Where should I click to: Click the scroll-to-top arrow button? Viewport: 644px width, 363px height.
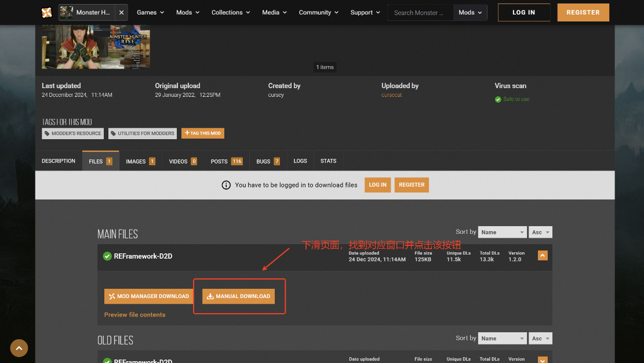[x=19, y=348]
